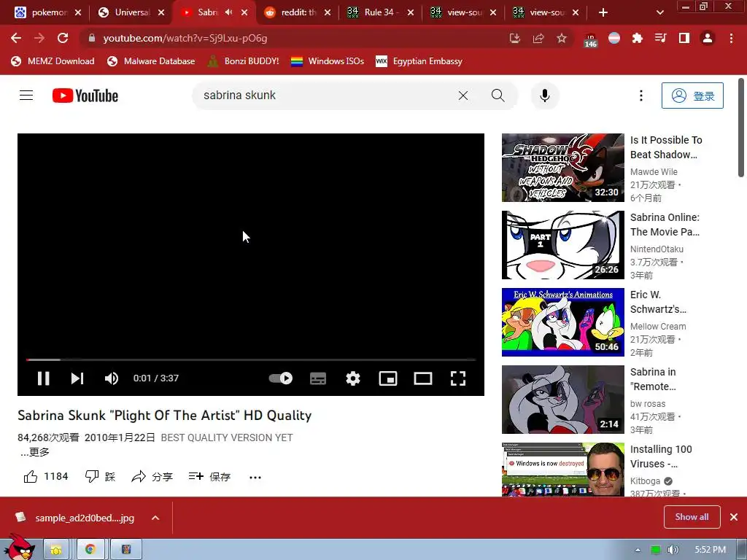Bookmark this page with star

click(x=562, y=38)
